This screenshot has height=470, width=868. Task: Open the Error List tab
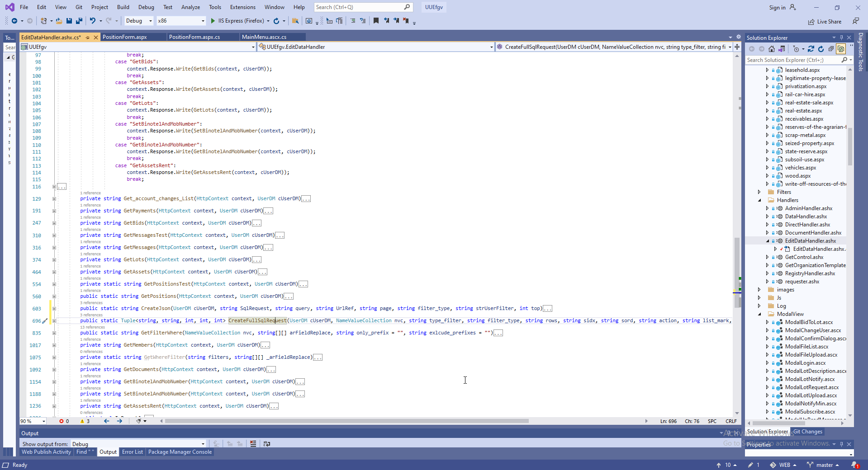pos(132,452)
